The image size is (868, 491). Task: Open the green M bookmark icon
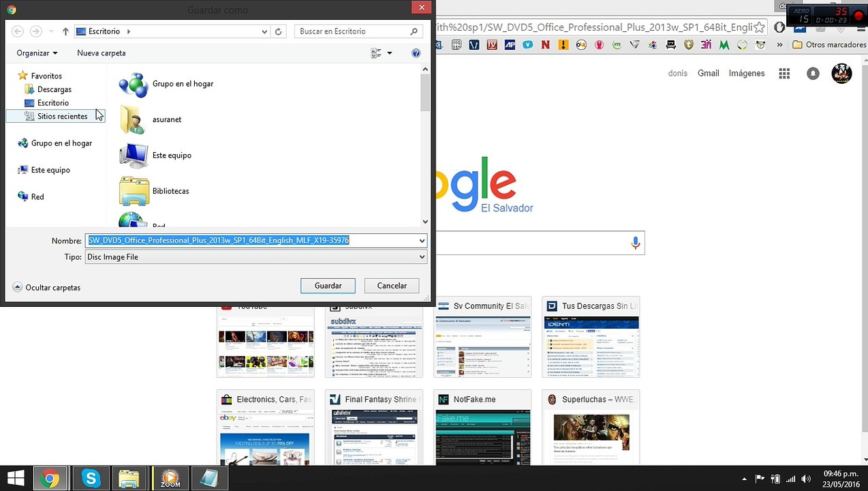724,45
